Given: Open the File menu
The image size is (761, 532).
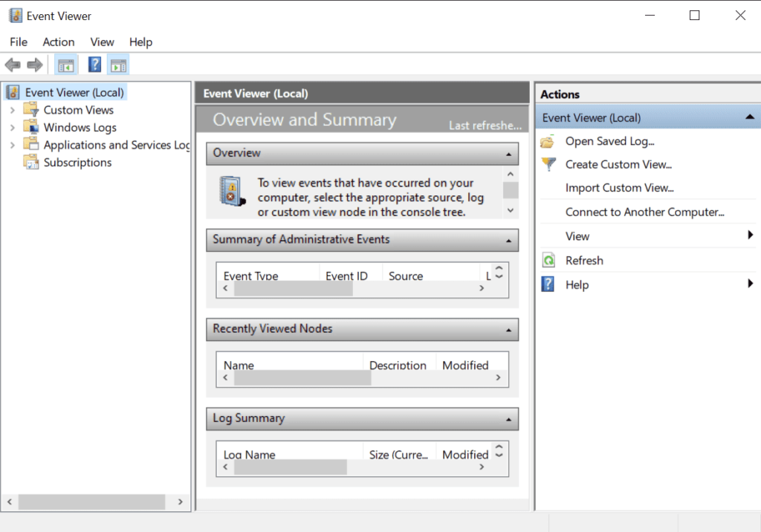Looking at the screenshot, I should point(19,42).
